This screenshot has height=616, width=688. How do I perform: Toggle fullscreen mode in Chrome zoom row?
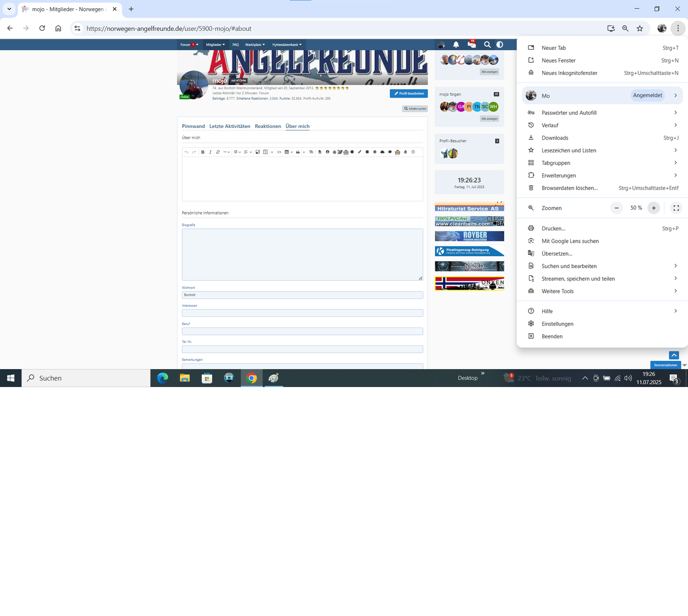tap(676, 208)
